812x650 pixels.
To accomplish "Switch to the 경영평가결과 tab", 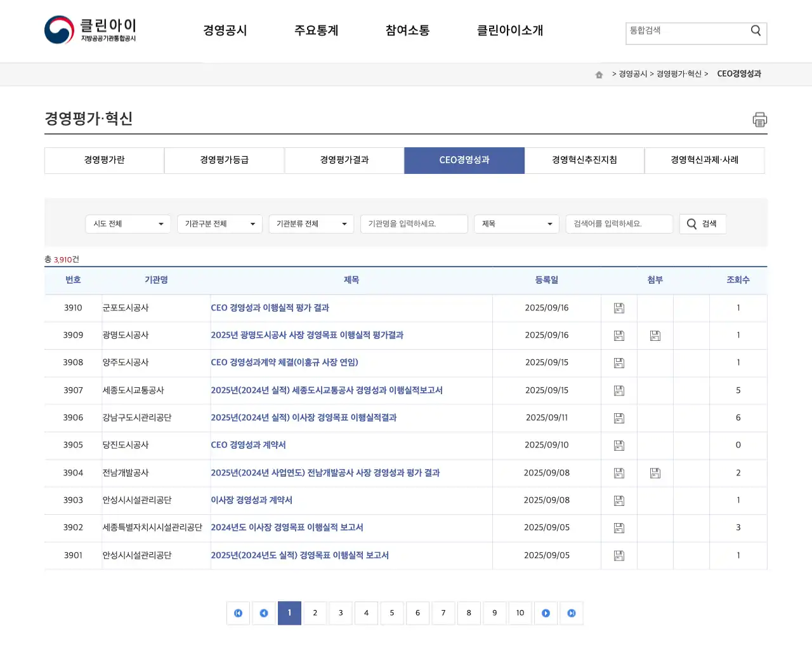I will tap(344, 161).
